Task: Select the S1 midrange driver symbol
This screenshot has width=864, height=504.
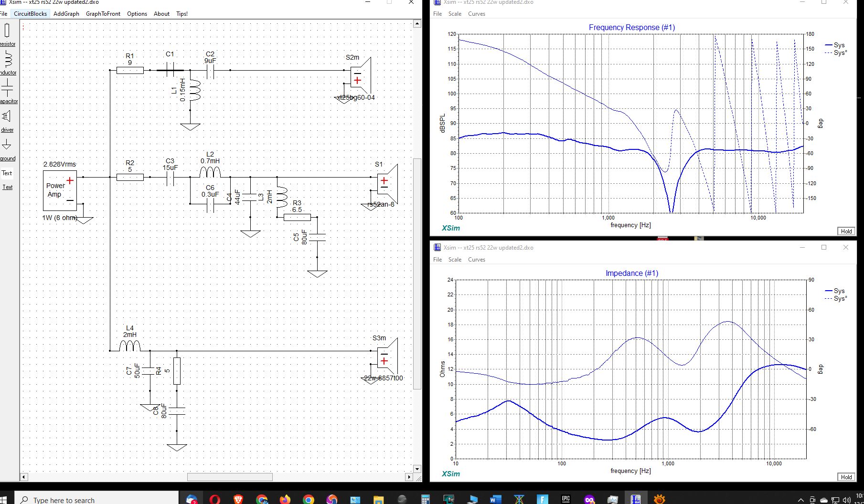Action: click(387, 184)
